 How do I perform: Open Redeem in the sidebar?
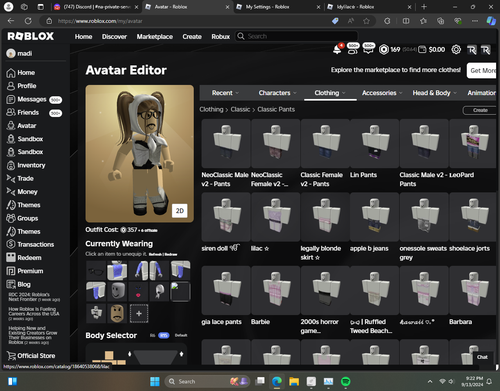(24, 258)
